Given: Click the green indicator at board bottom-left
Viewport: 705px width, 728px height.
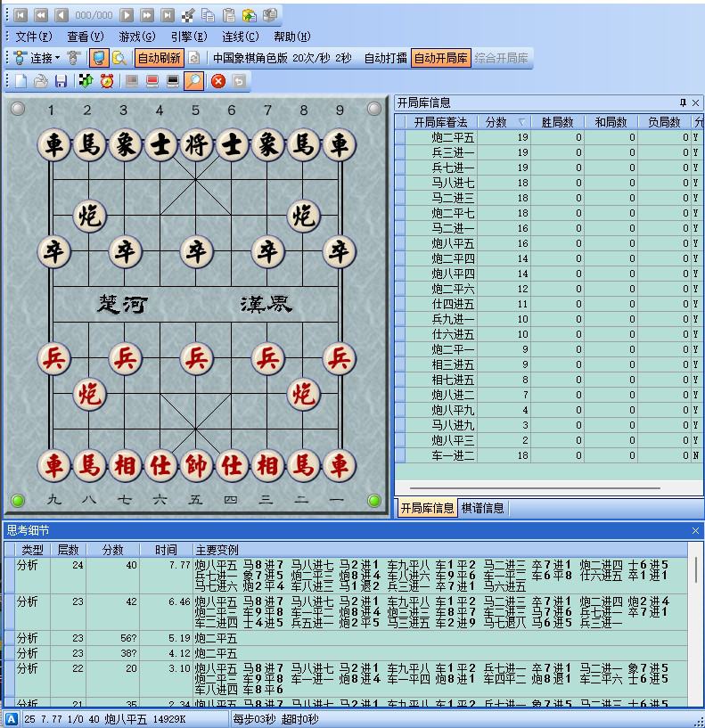Looking at the screenshot, I should pos(18,501).
